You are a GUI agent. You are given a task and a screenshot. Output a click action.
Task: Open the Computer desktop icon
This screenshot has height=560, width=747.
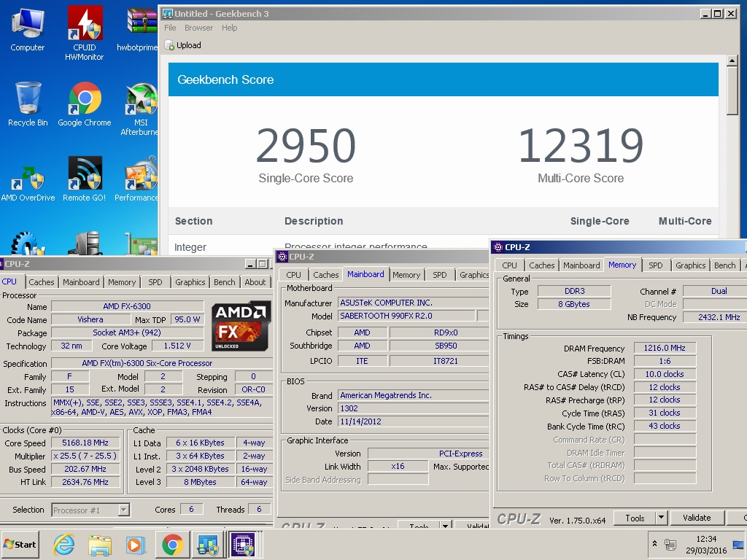(28, 29)
